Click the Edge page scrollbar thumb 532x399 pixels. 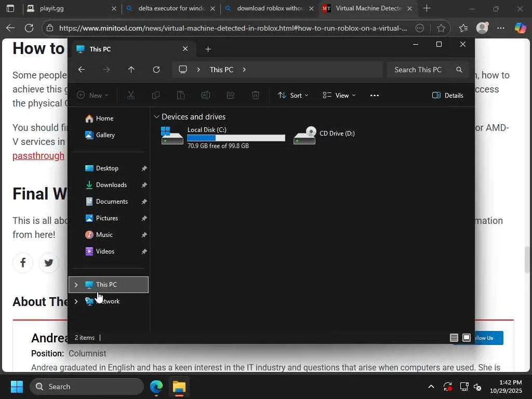[527, 260]
